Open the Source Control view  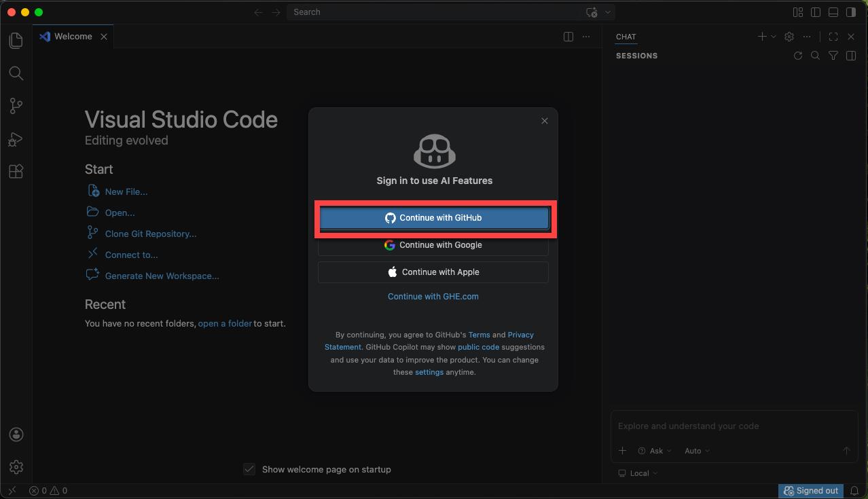pyautogui.click(x=16, y=106)
